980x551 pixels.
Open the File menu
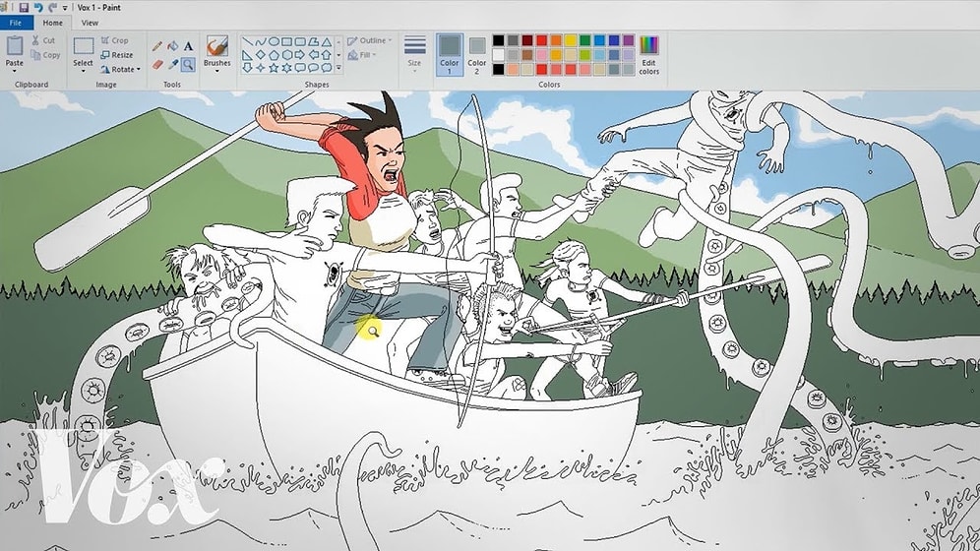pyautogui.click(x=16, y=22)
